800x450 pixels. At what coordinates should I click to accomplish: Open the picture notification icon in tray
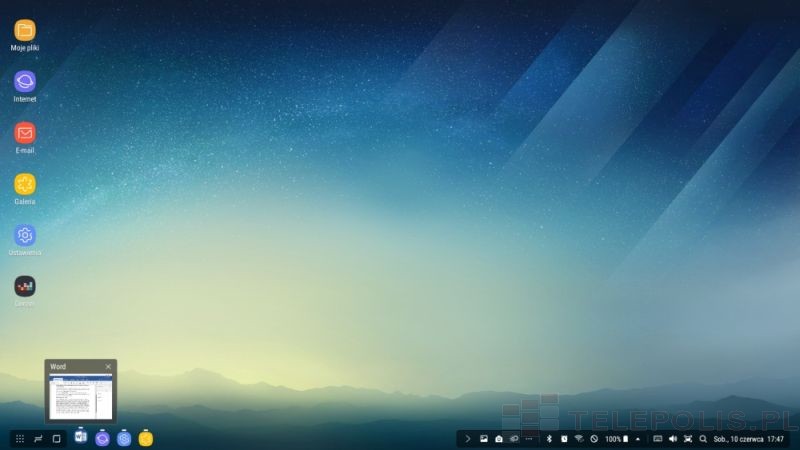484,439
